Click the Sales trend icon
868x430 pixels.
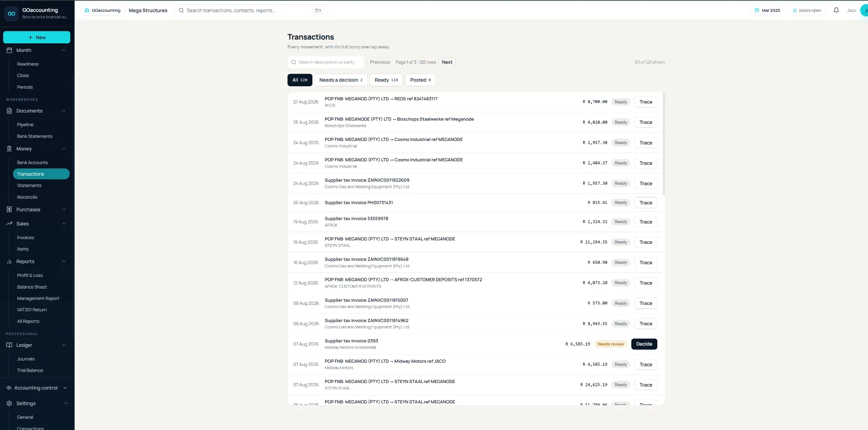tap(9, 224)
